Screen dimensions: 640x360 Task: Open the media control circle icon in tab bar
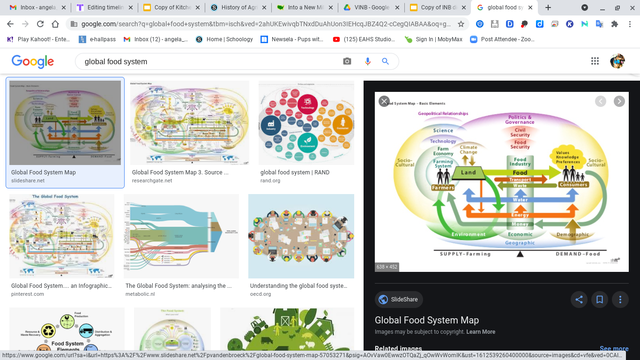(584, 7)
